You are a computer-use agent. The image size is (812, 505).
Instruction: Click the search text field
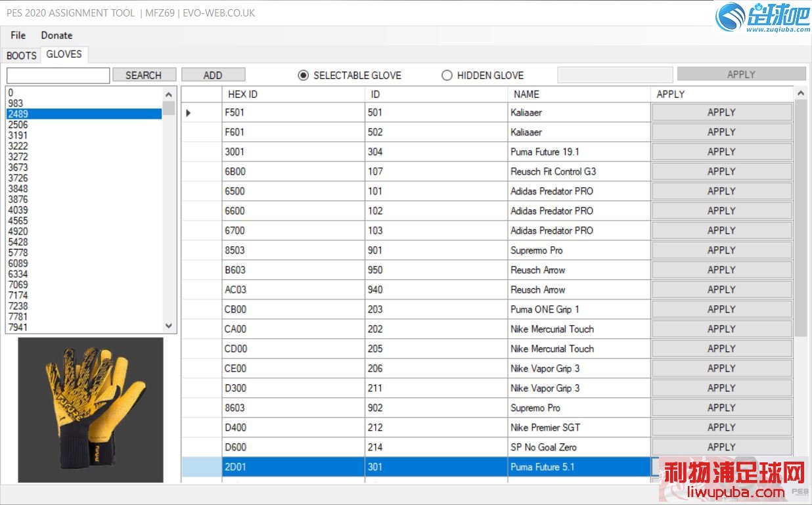58,75
